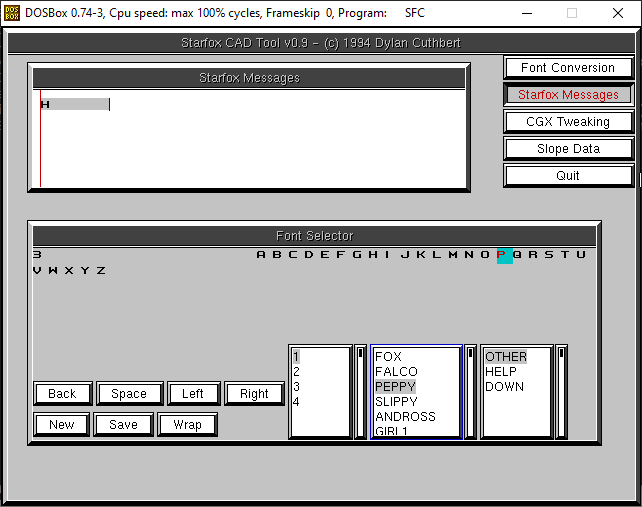This screenshot has height=507, width=642.
Task: Pick glyph Y in Font Selector
Action: (x=85, y=271)
